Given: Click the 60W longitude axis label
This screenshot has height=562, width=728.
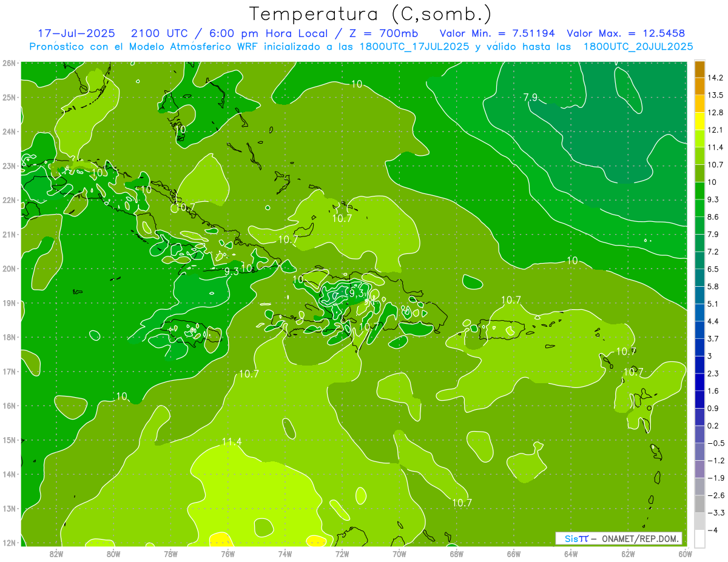Looking at the screenshot, I should (685, 554).
